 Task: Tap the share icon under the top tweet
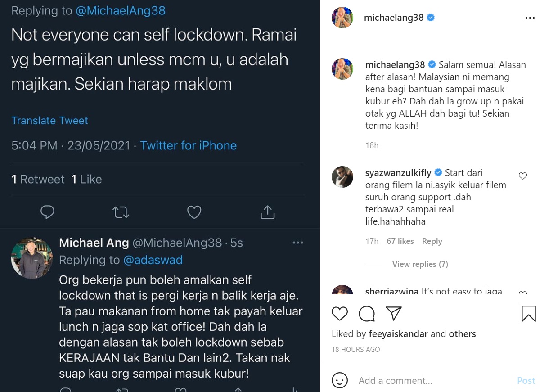pyautogui.click(x=268, y=212)
